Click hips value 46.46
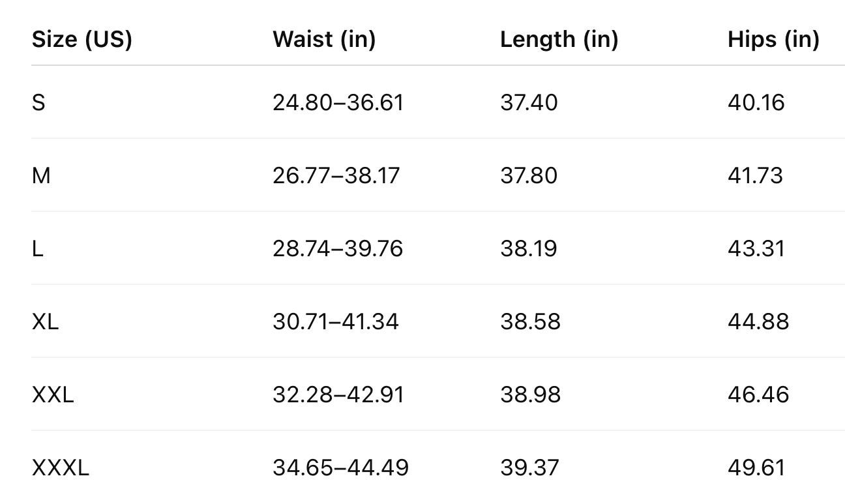This screenshot has width=845, height=504. (758, 394)
